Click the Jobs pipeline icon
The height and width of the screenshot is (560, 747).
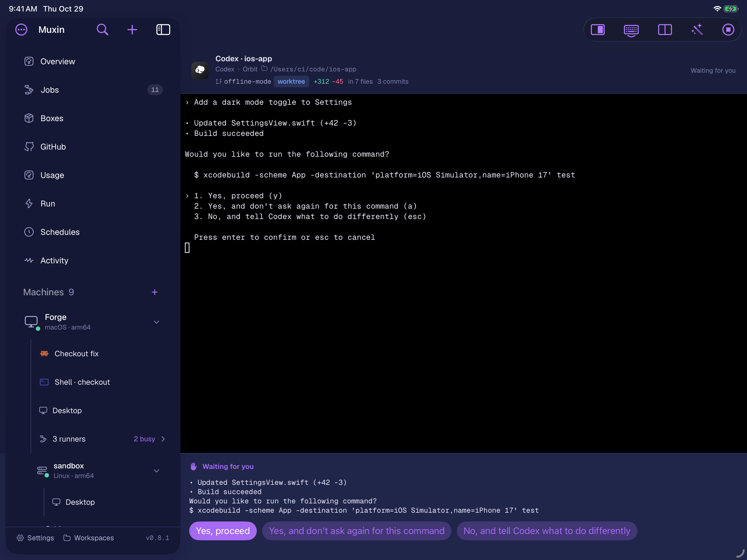[29, 90]
